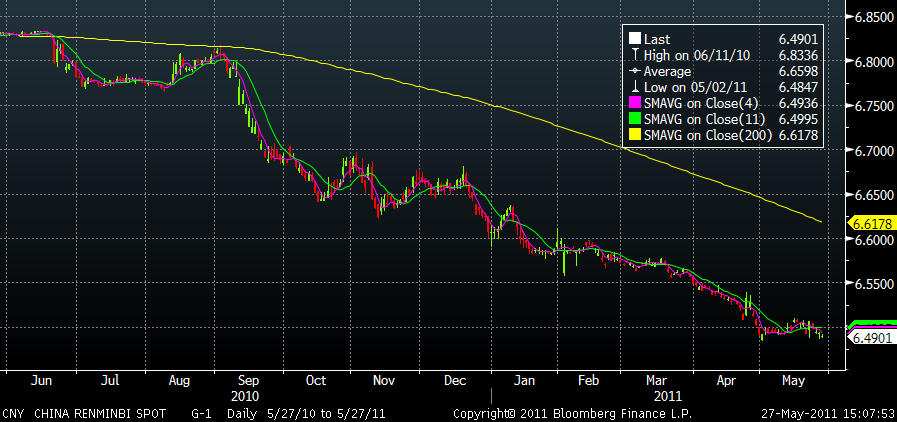
Task: Click the May month label on time axis
Action: (x=793, y=381)
